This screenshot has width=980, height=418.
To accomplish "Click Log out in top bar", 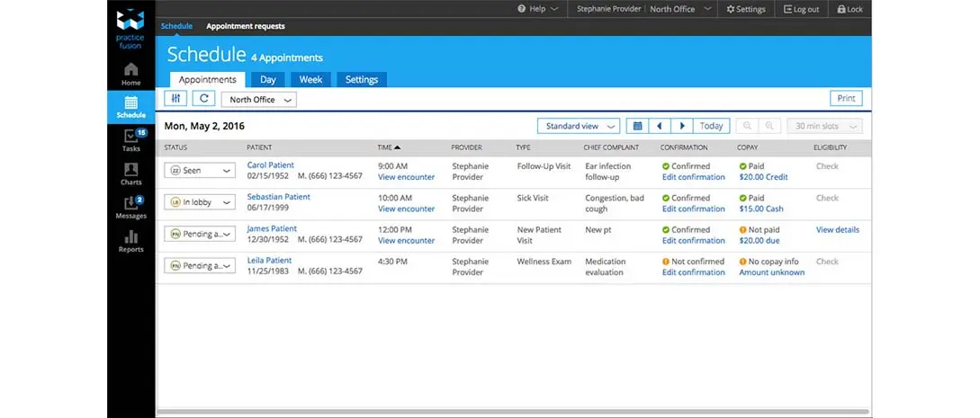I will click(x=801, y=9).
